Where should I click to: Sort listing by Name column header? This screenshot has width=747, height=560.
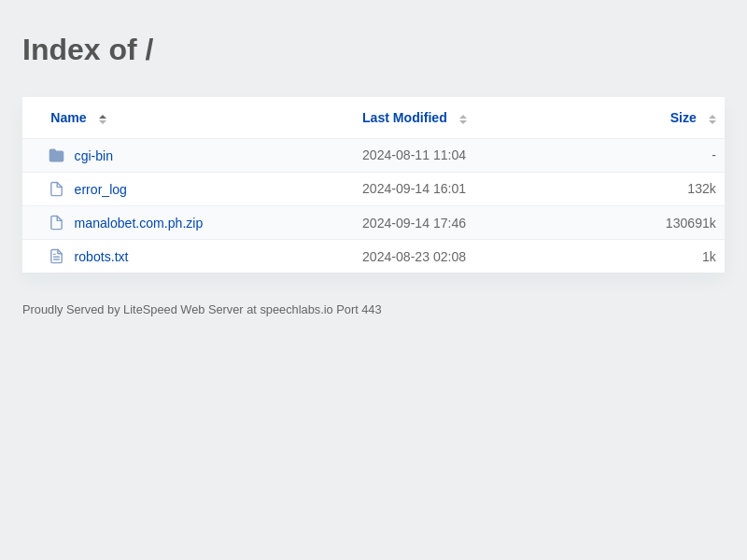tap(68, 118)
